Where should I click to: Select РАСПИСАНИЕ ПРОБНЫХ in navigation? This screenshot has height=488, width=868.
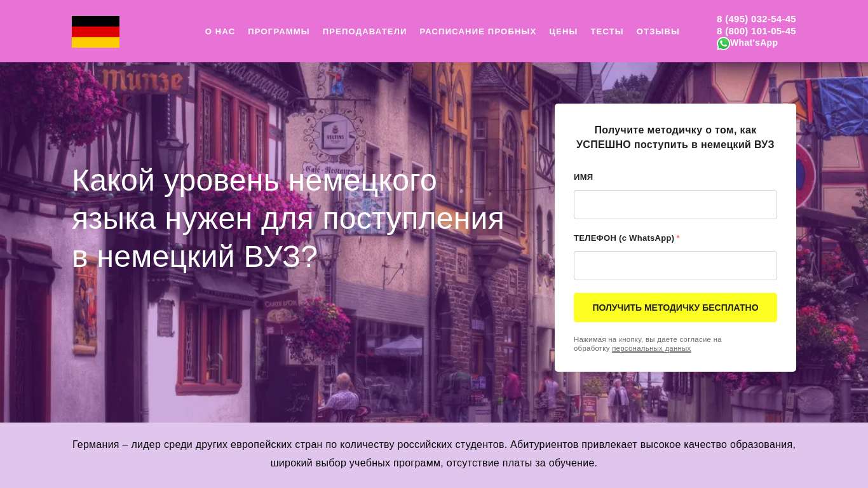pos(477,32)
